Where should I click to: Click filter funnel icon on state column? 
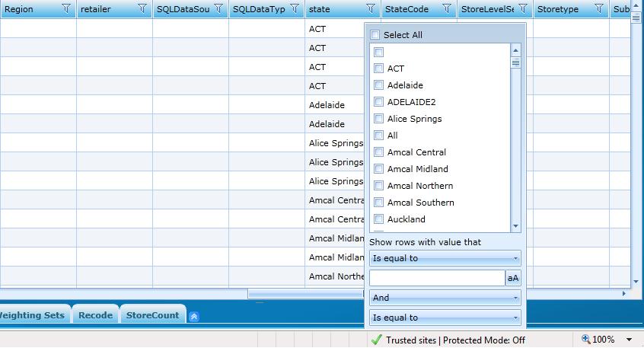[371, 8]
